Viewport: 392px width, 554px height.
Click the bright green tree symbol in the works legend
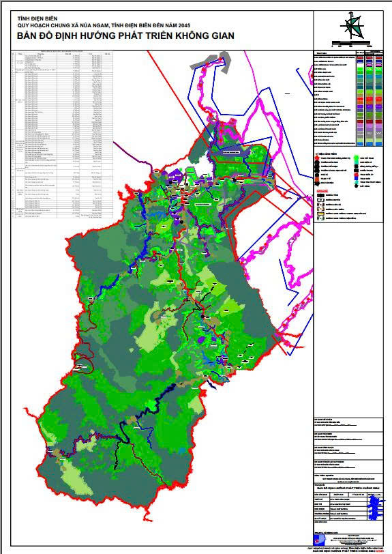357,157
